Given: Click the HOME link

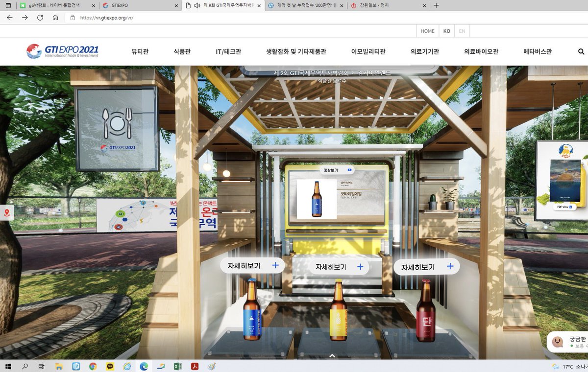Looking at the screenshot, I should click(x=427, y=31).
